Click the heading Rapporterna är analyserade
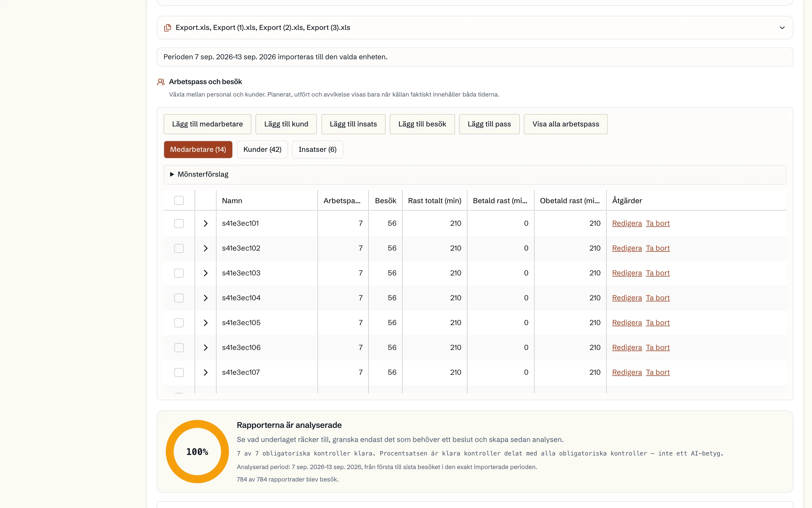Screen dimensions: 812x508 [289, 425]
